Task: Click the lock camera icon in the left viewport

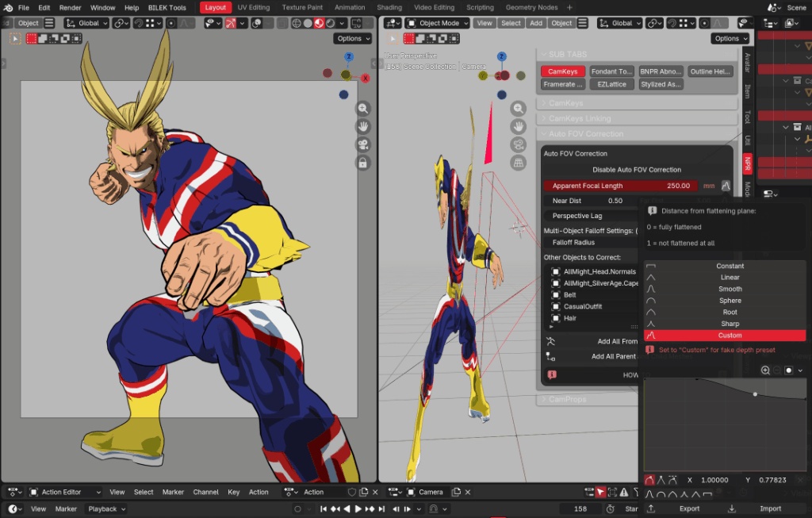Action: (363, 163)
